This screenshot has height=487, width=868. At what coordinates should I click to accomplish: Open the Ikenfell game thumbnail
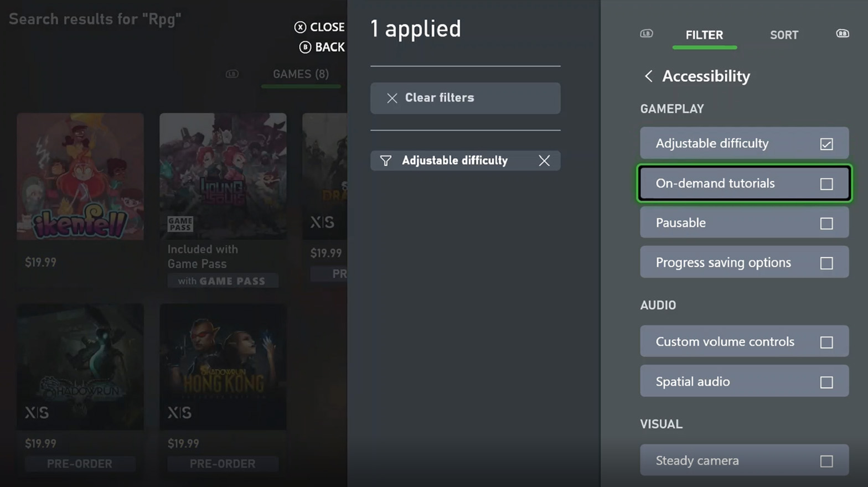pos(80,177)
